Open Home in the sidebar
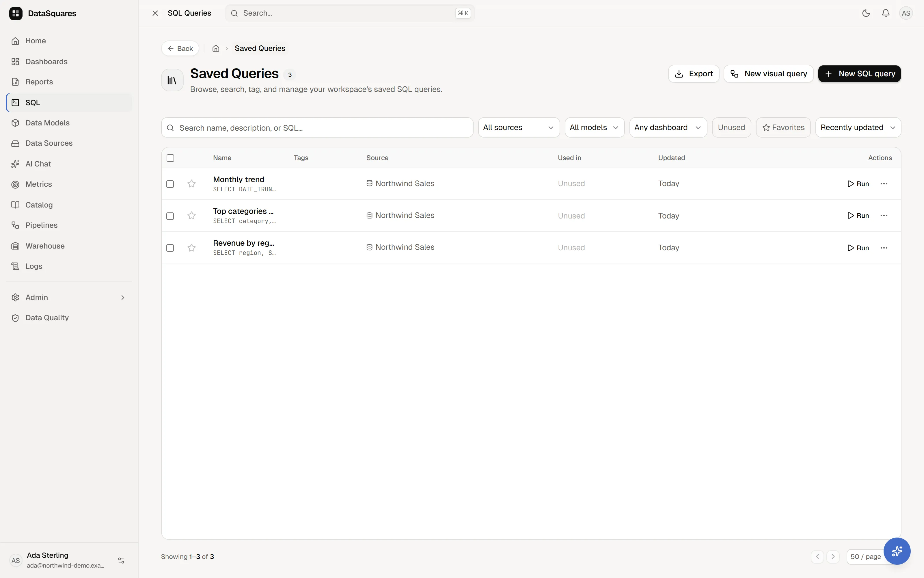Viewport: 924px width, 578px height. coord(69,41)
